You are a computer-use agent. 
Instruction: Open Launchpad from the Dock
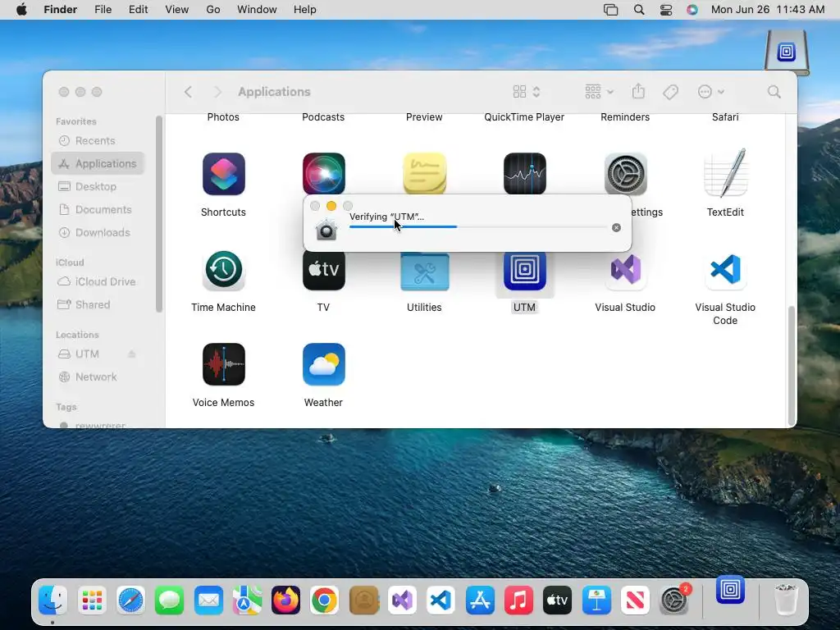(92, 600)
